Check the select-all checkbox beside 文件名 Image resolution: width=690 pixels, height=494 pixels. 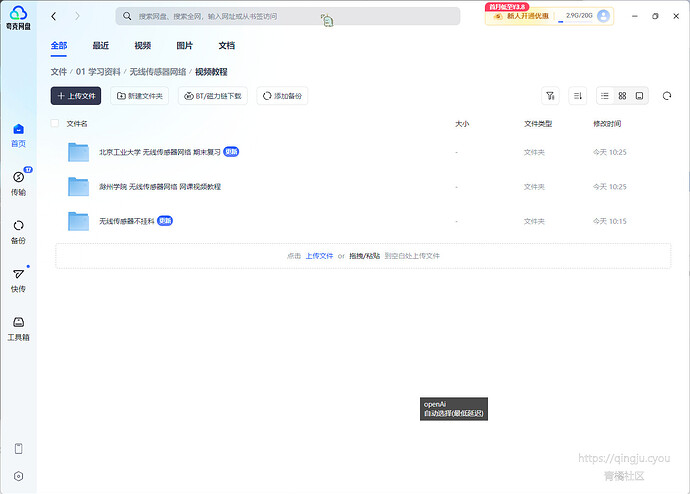pos(55,124)
